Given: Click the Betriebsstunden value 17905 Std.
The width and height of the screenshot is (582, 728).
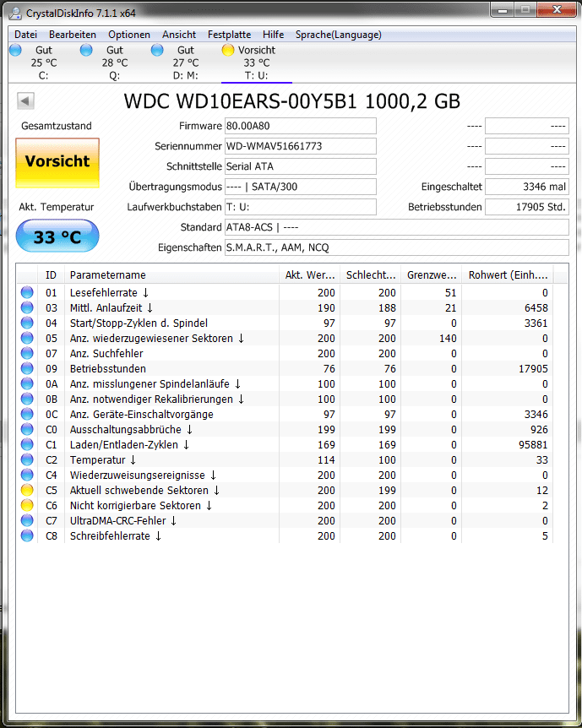Looking at the screenshot, I should tap(527, 207).
